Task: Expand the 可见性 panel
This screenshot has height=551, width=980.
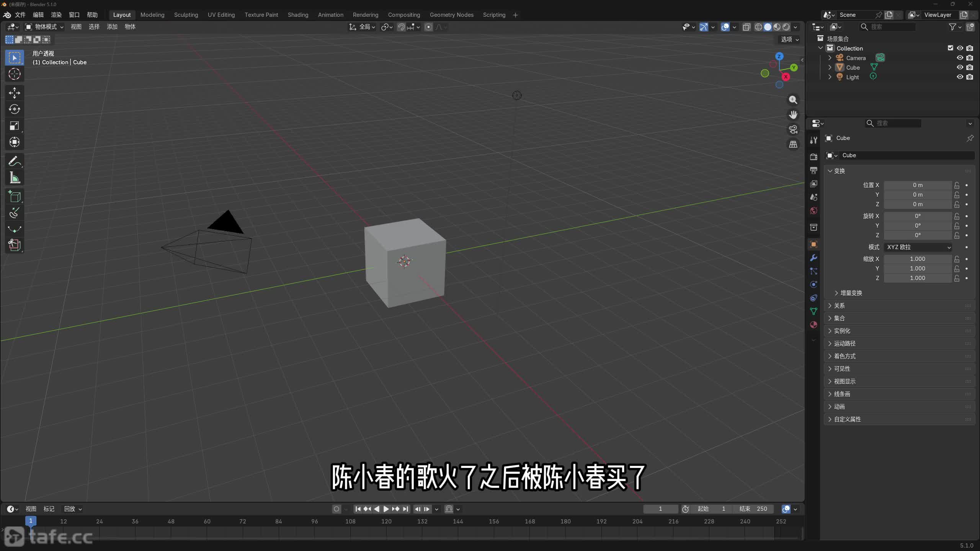Action: point(842,369)
